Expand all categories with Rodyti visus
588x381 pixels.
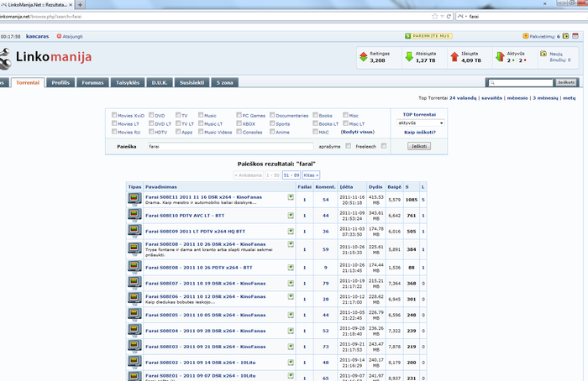pos(357,132)
